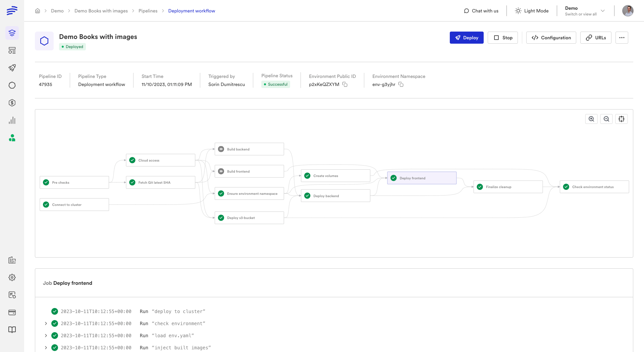The image size is (644, 352).
Task: View metrics via the bar chart sidebar icon
Action: [x=12, y=120]
